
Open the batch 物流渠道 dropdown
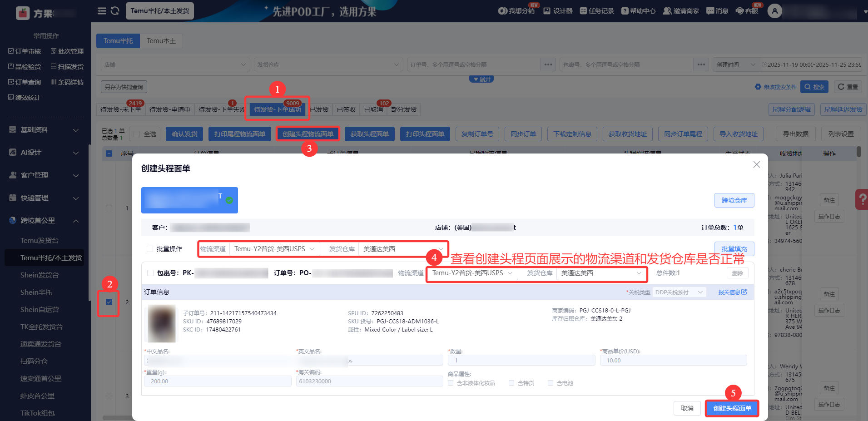tap(274, 249)
